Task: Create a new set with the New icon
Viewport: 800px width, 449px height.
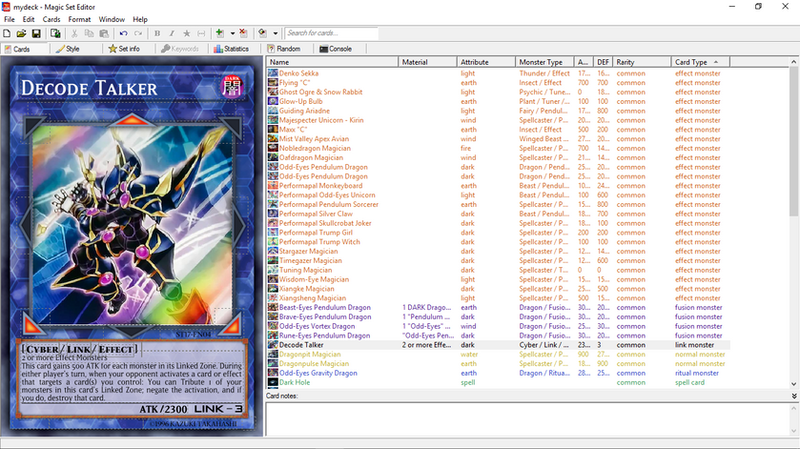Action: pyautogui.click(x=7, y=34)
